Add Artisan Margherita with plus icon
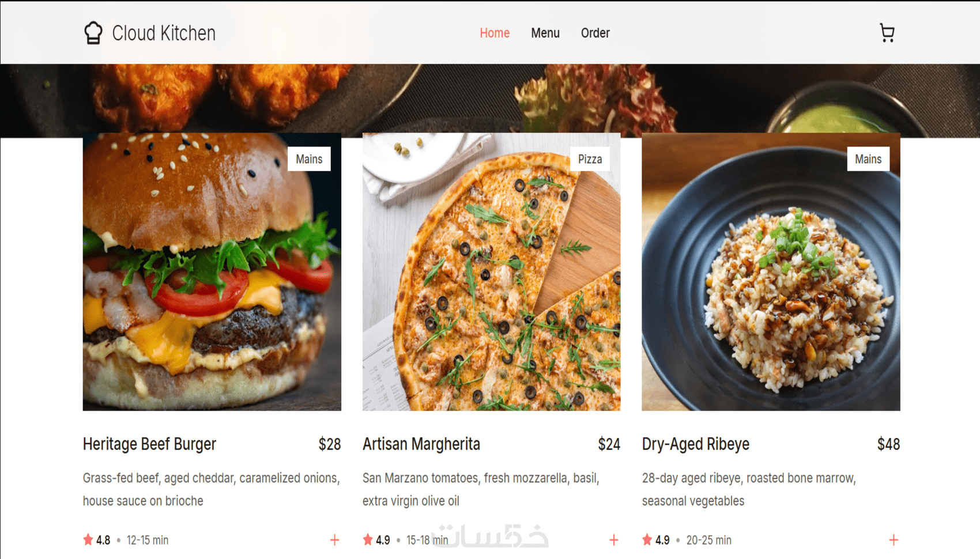The image size is (980, 559). pyautogui.click(x=613, y=540)
